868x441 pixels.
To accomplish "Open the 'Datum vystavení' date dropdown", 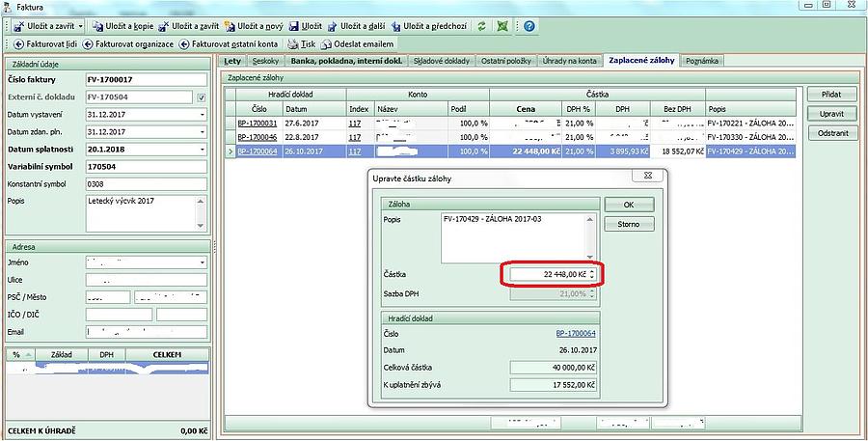I will tap(203, 115).
